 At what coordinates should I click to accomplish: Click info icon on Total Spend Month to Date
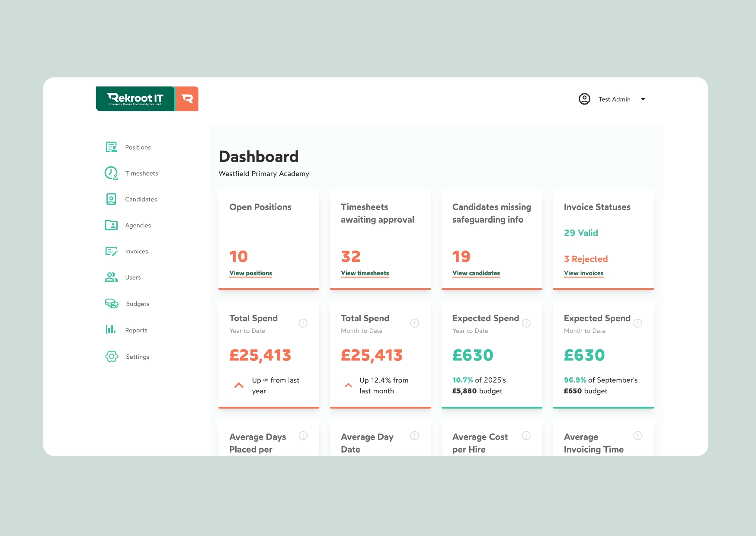pos(415,323)
